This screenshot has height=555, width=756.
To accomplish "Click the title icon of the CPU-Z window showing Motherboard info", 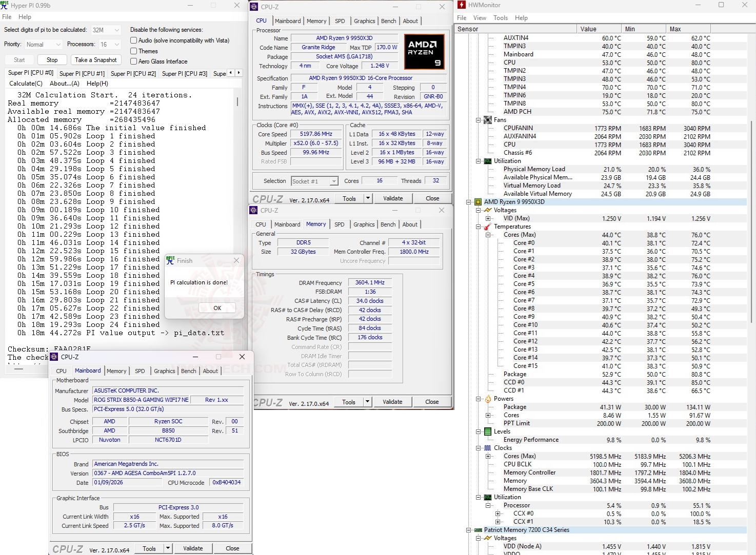I will click(x=54, y=357).
